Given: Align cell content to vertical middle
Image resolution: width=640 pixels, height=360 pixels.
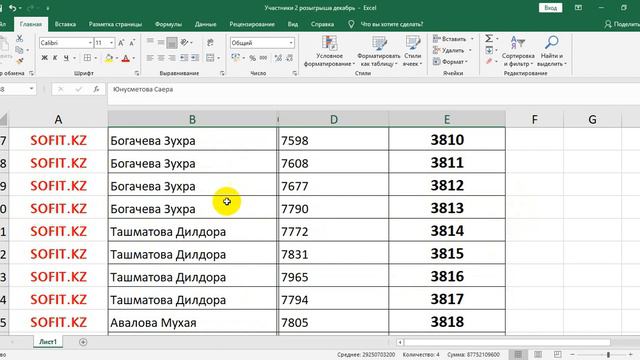Looking at the screenshot, I should [x=161, y=42].
